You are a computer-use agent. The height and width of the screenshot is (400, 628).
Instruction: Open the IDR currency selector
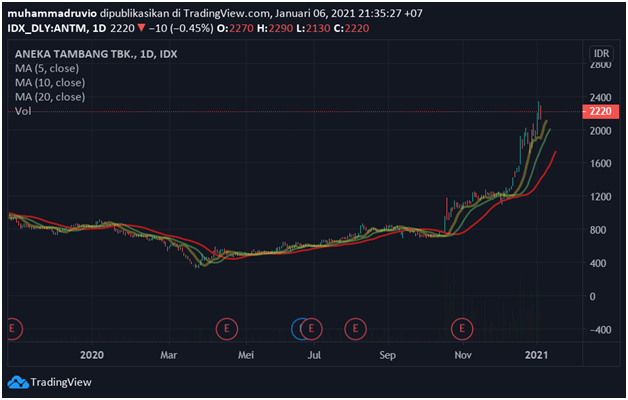click(x=601, y=53)
